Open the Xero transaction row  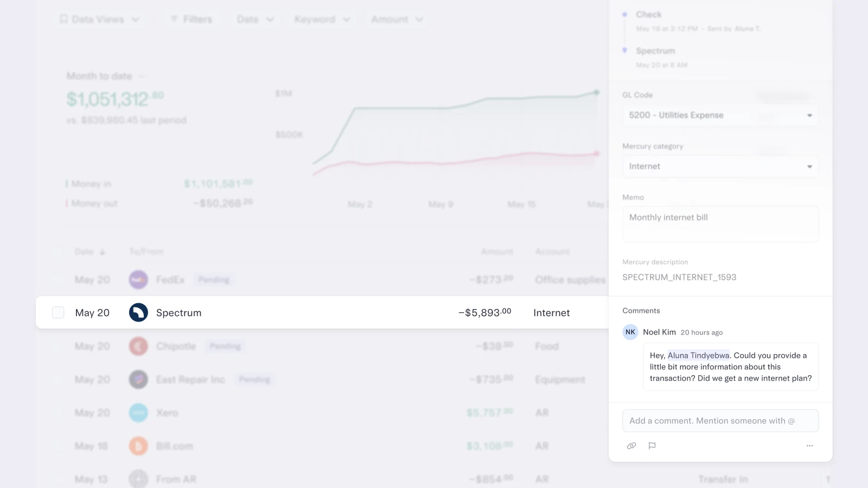pos(322,413)
